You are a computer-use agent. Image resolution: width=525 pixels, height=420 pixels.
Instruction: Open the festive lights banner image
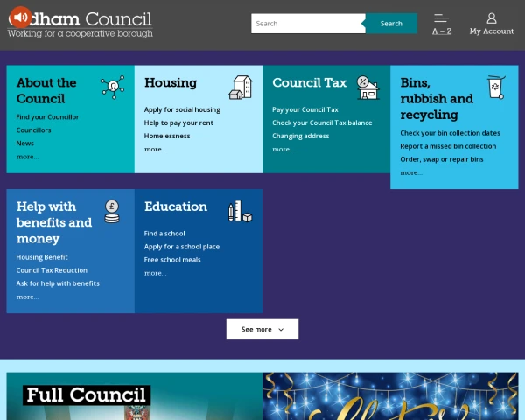tap(390, 396)
